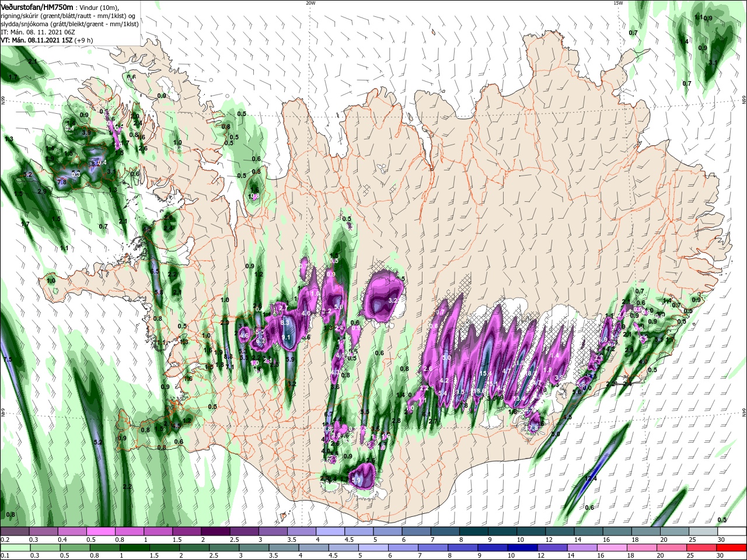This screenshot has height=560, width=747.
Task: Select the upper-row dusky purple swatch between 0.2 and 0.3
Action: pyautogui.click(x=15, y=531)
